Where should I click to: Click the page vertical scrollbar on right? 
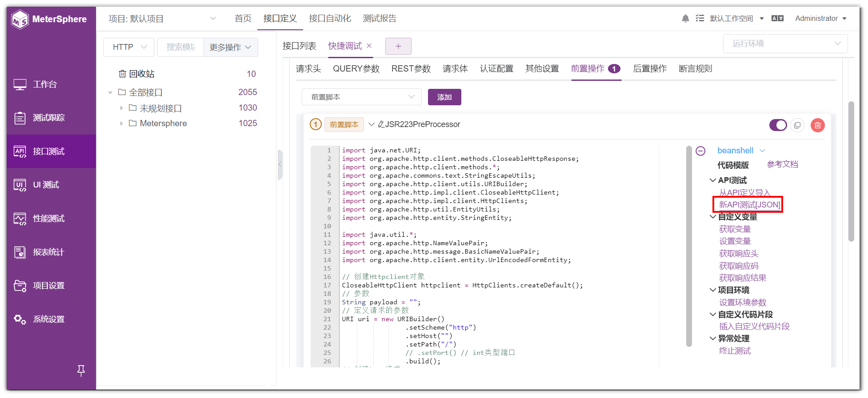pos(851,171)
